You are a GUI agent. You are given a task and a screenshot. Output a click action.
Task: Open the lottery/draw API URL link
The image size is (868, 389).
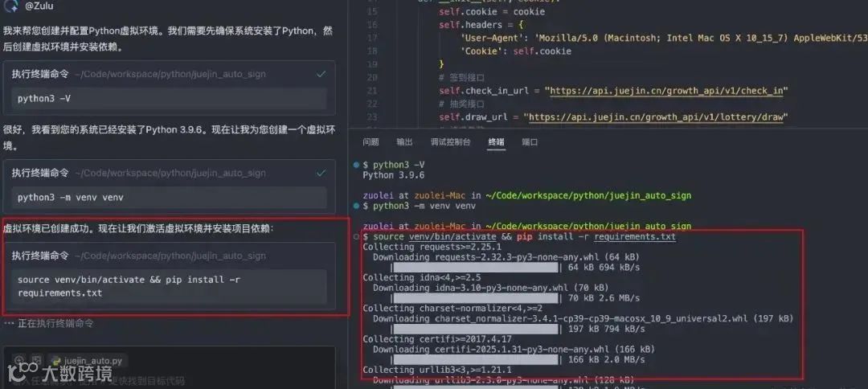[657, 117]
